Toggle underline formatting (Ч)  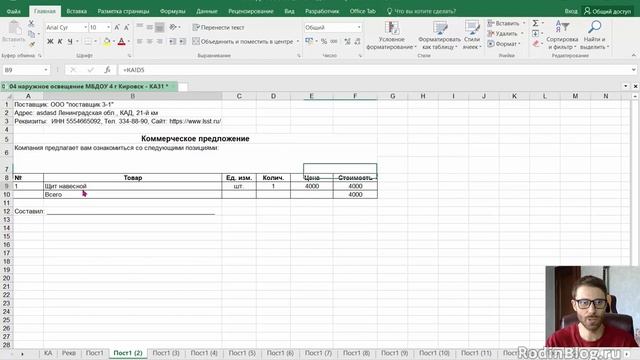pyautogui.click(x=70, y=41)
